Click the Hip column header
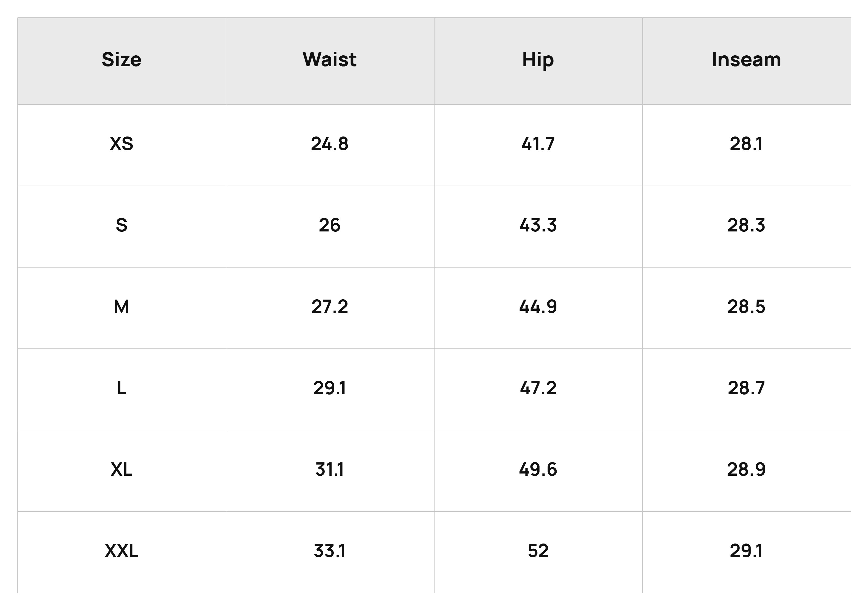Image resolution: width=868 pixels, height=610 pixels. point(538,61)
